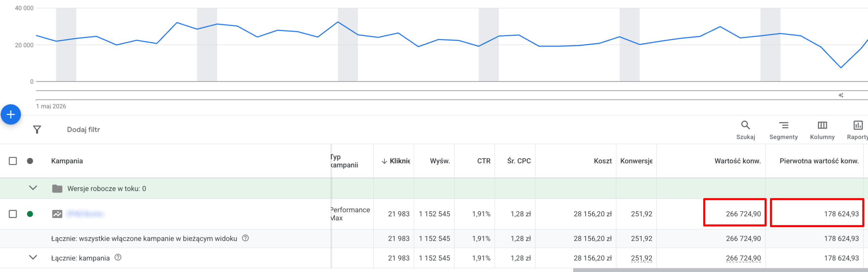This screenshot has width=868, height=272.
Task: Tick the select-all campaigns checkbox
Action: click(13, 161)
